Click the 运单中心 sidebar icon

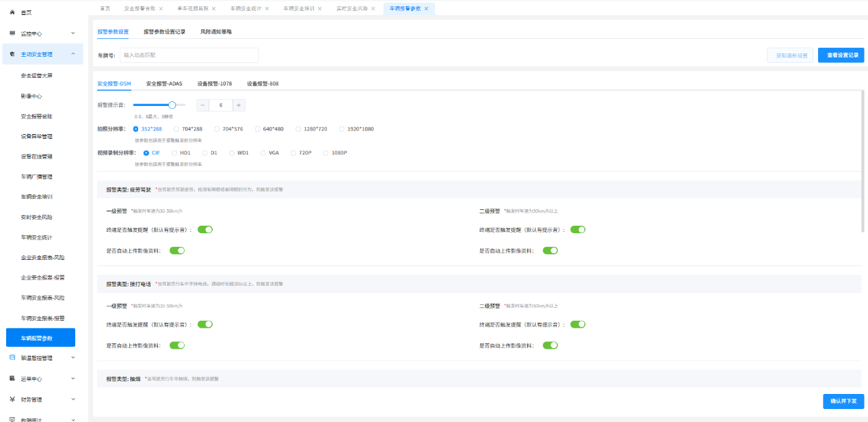pos(13,378)
